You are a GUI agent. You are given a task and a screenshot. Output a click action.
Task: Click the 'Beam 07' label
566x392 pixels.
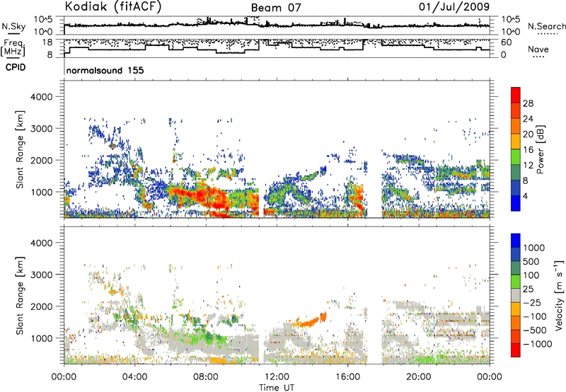click(276, 8)
